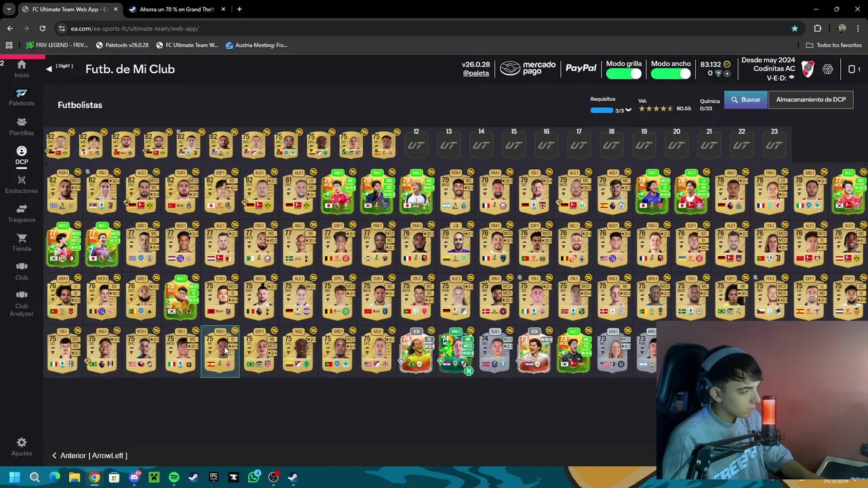
Task: Bookmark star in the address bar
Action: (x=794, y=28)
